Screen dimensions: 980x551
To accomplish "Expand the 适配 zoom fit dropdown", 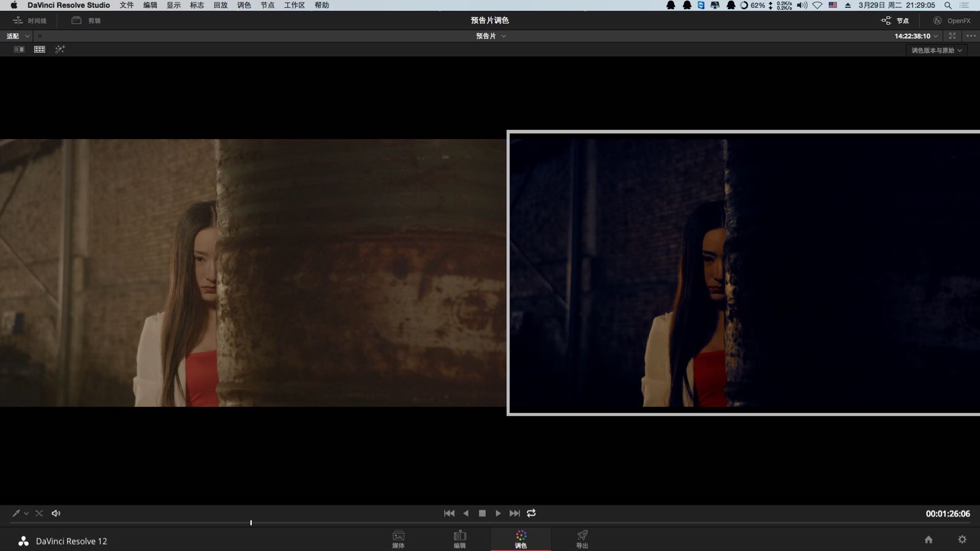I will pyautogui.click(x=18, y=36).
